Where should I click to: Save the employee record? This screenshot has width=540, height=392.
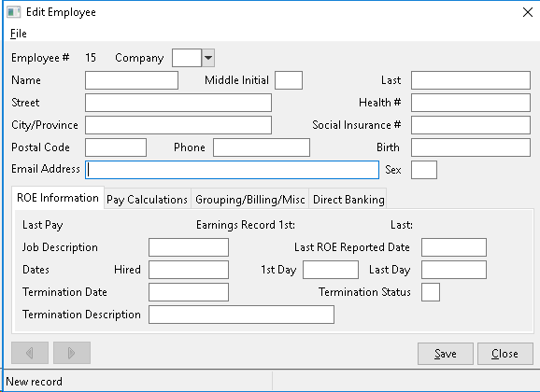click(446, 354)
